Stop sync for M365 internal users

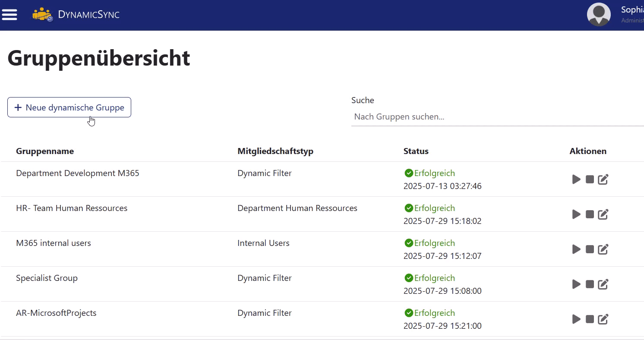coord(590,249)
